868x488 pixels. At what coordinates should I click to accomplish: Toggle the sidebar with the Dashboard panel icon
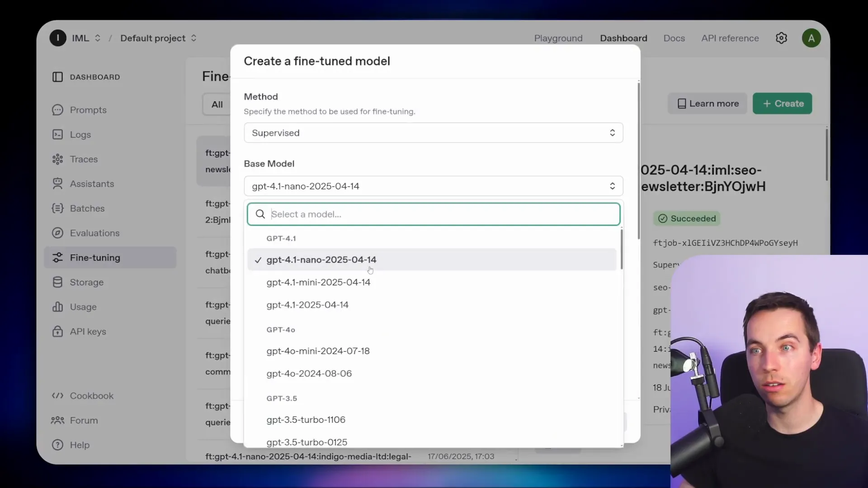[x=57, y=77]
